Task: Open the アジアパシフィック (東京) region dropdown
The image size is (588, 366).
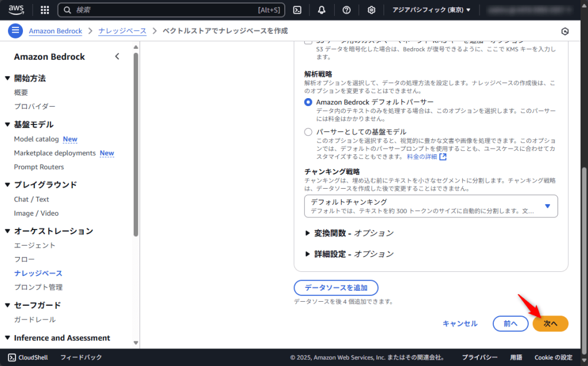Action: click(431, 10)
